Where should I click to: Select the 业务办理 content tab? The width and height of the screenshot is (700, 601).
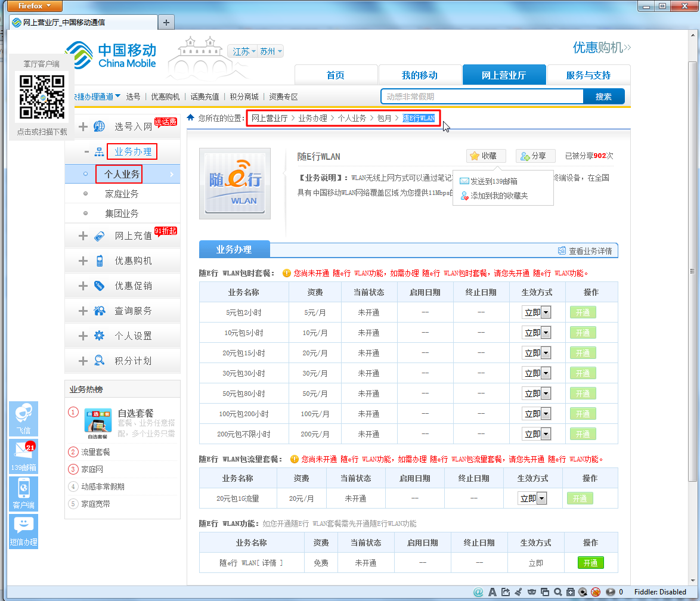point(234,250)
